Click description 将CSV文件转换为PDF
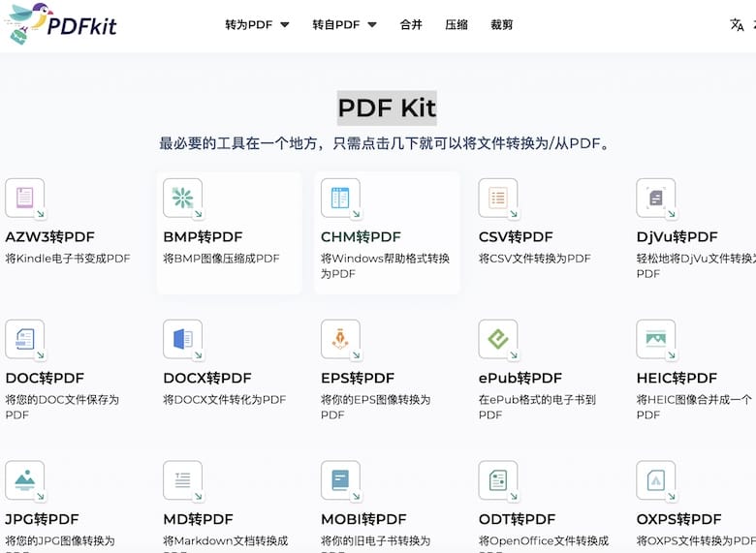 (x=535, y=259)
